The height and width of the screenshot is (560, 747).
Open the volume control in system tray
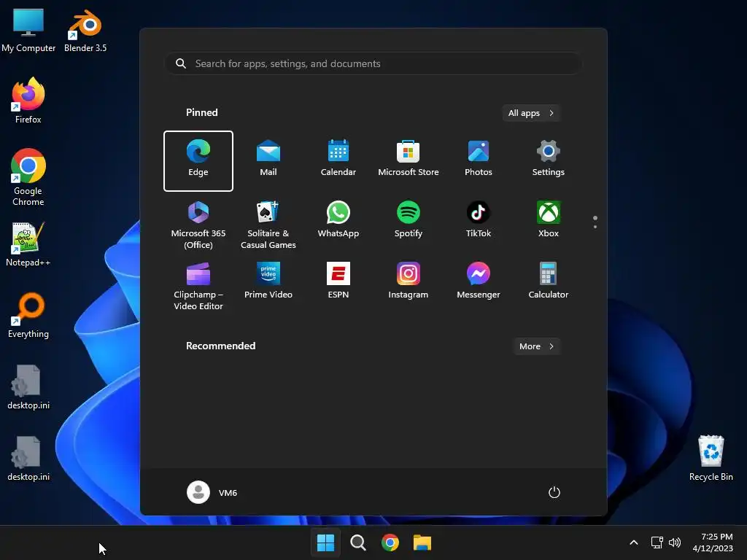pyautogui.click(x=675, y=542)
